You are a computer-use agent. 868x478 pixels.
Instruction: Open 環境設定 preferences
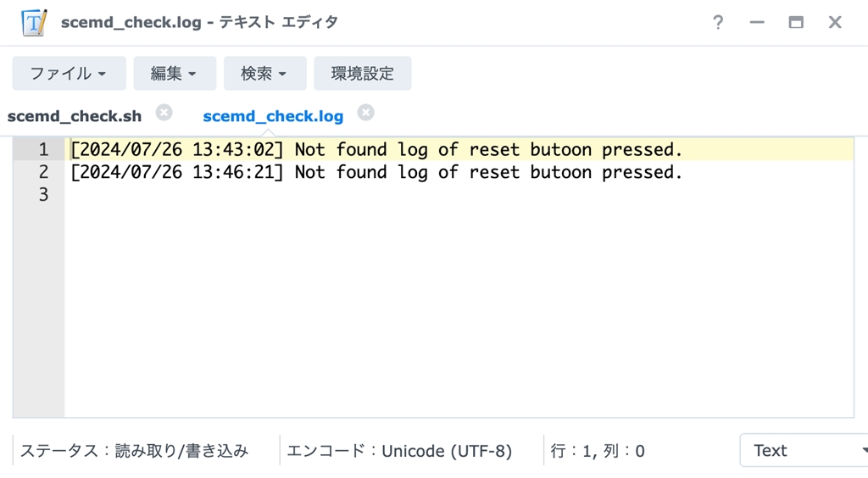tap(363, 74)
